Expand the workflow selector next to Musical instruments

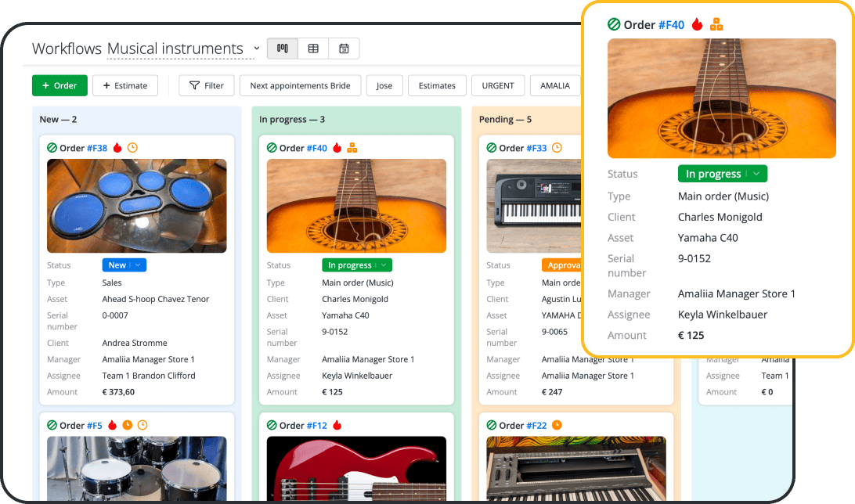(x=256, y=48)
